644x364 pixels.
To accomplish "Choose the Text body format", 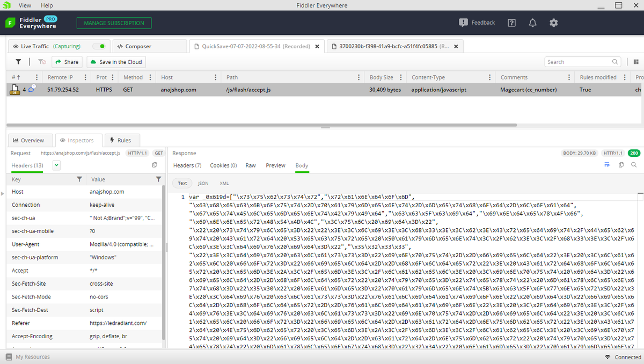I will 182,183.
